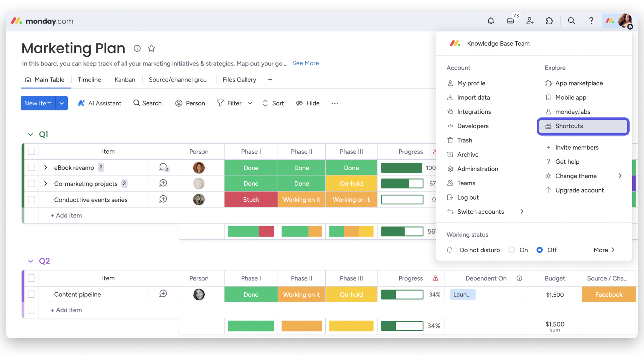The image size is (644, 356).
Task: Add an update to Content pipeline
Action: pyautogui.click(x=163, y=294)
